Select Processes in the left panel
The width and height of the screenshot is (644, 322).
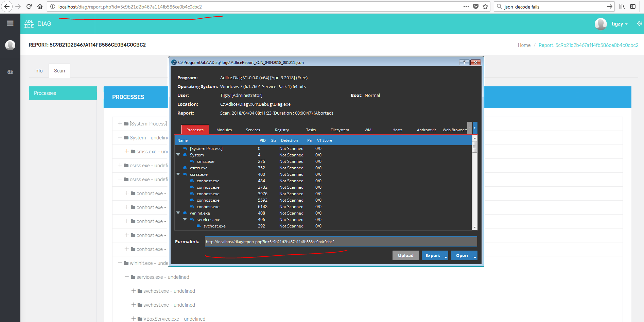point(63,93)
